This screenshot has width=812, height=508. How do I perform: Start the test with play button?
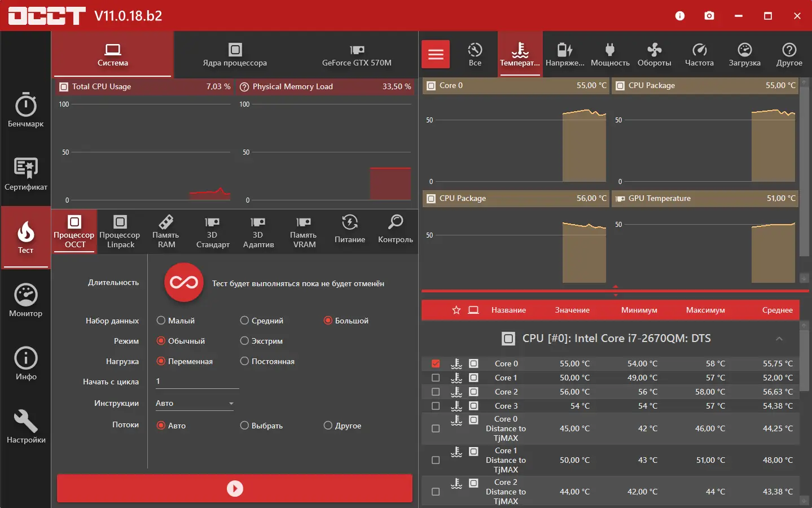[235, 488]
